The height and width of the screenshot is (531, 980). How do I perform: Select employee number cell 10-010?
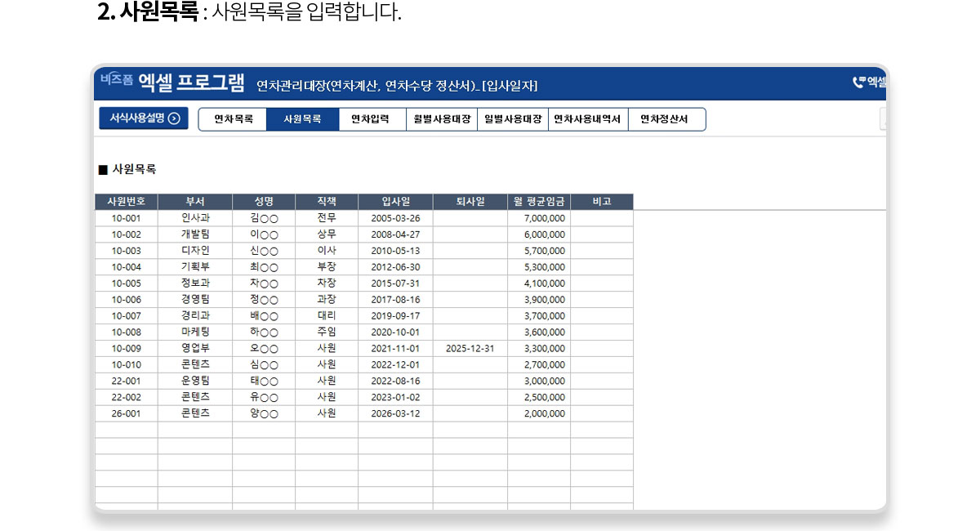(x=127, y=365)
